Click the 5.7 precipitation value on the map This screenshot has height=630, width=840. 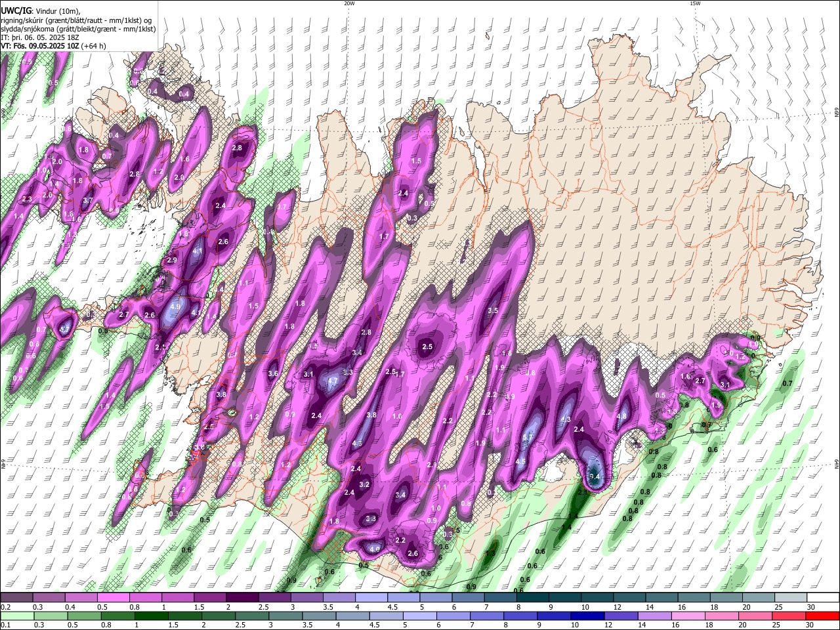[x=527, y=437]
